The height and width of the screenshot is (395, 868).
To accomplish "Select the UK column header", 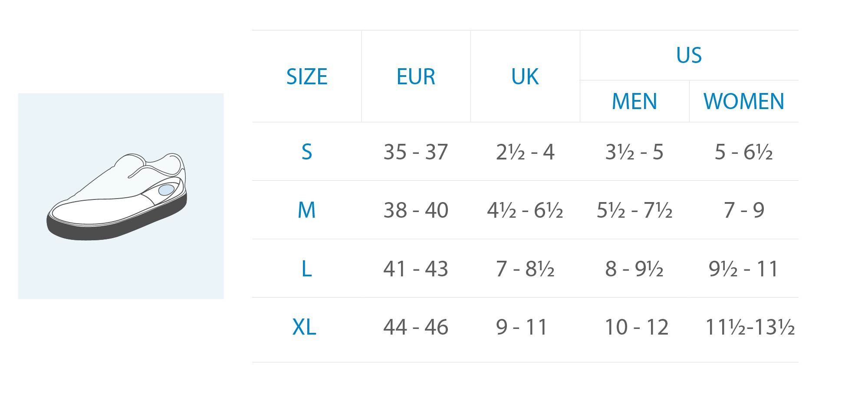I will click(525, 77).
